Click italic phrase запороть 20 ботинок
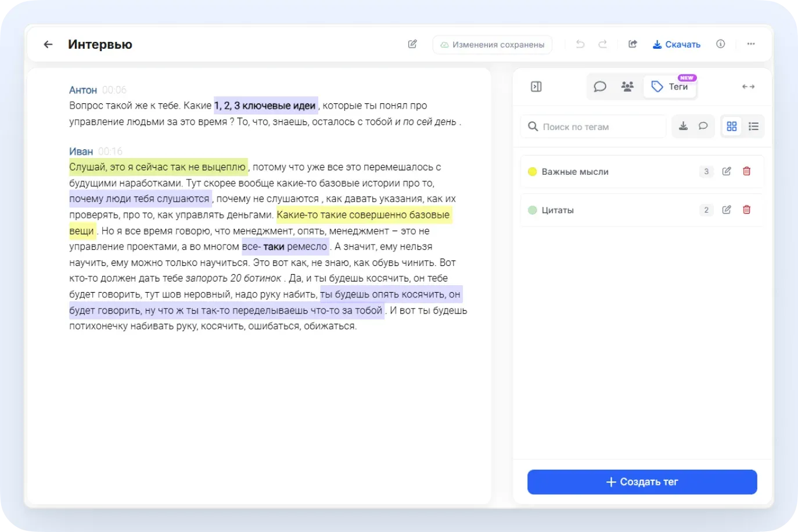The image size is (798, 532). (233, 278)
